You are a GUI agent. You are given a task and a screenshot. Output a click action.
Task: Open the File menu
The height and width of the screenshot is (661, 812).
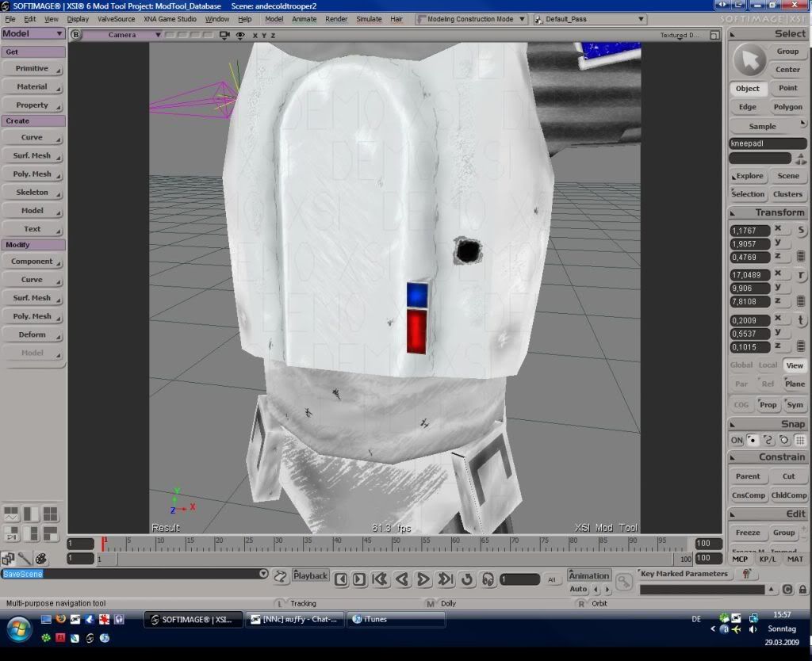point(10,19)
